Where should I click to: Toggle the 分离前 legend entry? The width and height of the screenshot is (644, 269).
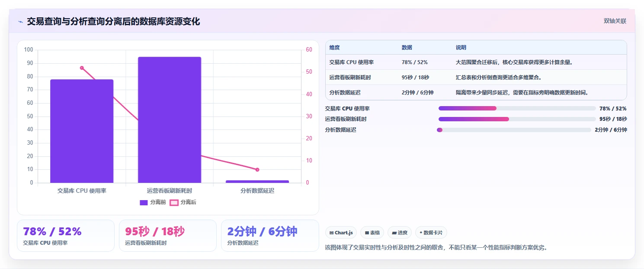[153, 202]
